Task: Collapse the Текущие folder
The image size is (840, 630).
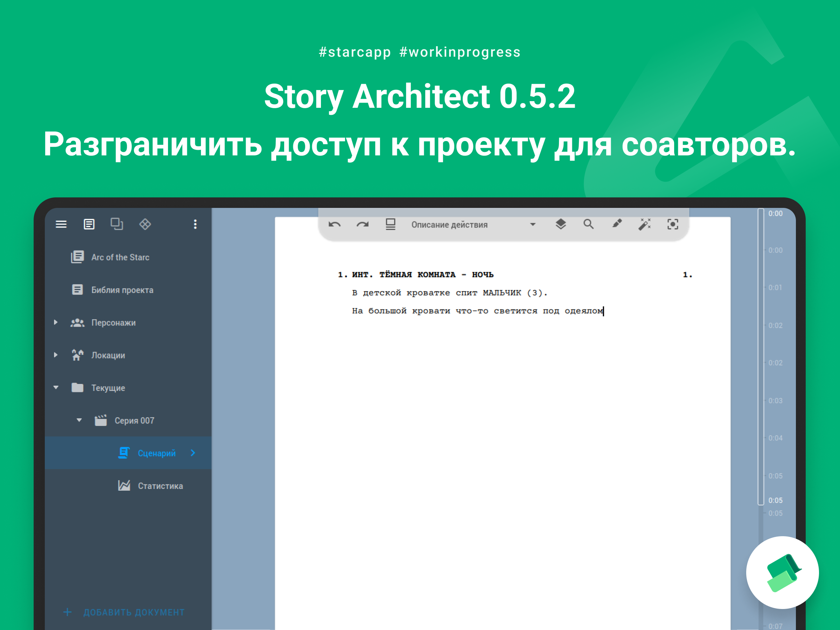Action: [56, 388]
